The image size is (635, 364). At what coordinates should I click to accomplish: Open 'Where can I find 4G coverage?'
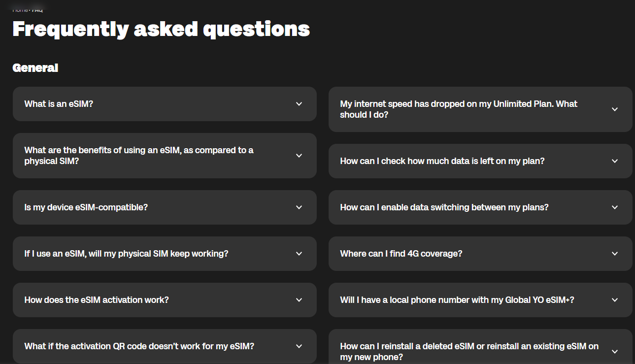401,254
